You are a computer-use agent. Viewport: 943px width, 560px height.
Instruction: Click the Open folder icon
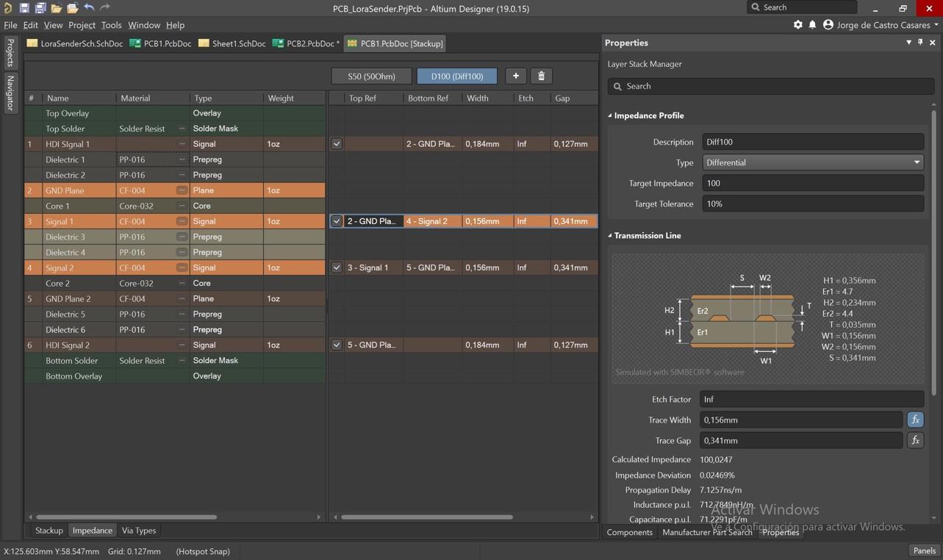tap(56, 8)
